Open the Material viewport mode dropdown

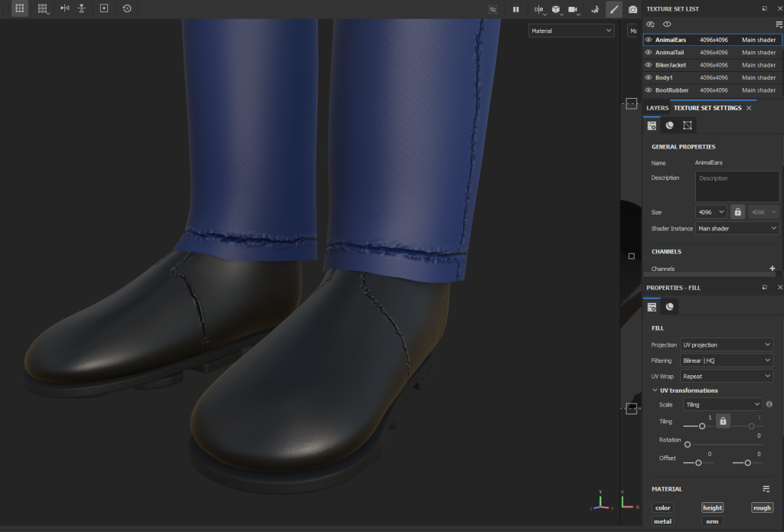click(x=571, y=31)
